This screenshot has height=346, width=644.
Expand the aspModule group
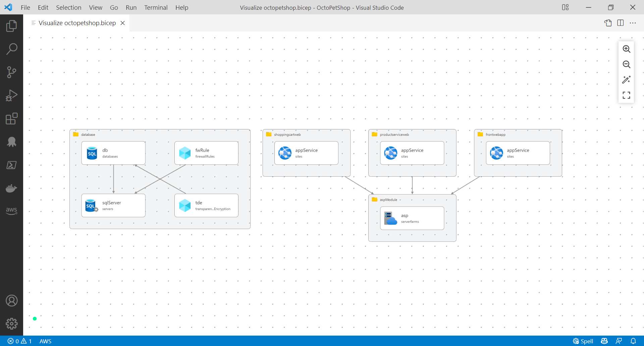pos(388,199)
